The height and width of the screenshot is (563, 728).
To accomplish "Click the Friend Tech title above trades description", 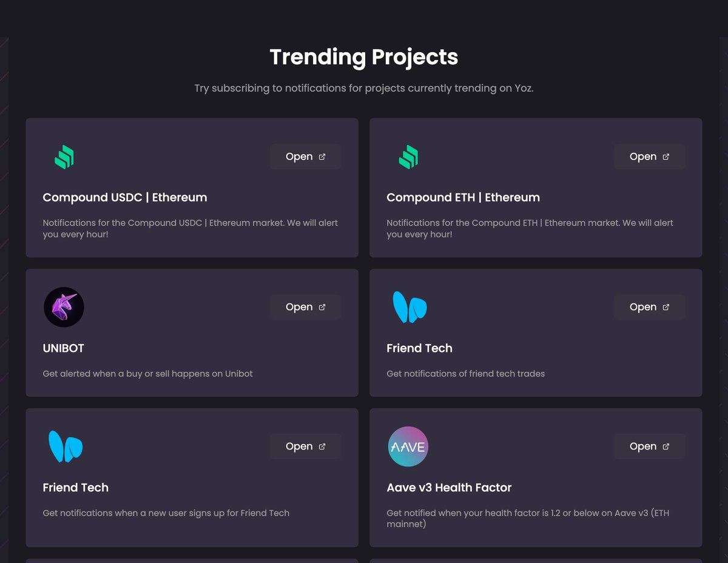I will tap(419, 348).
